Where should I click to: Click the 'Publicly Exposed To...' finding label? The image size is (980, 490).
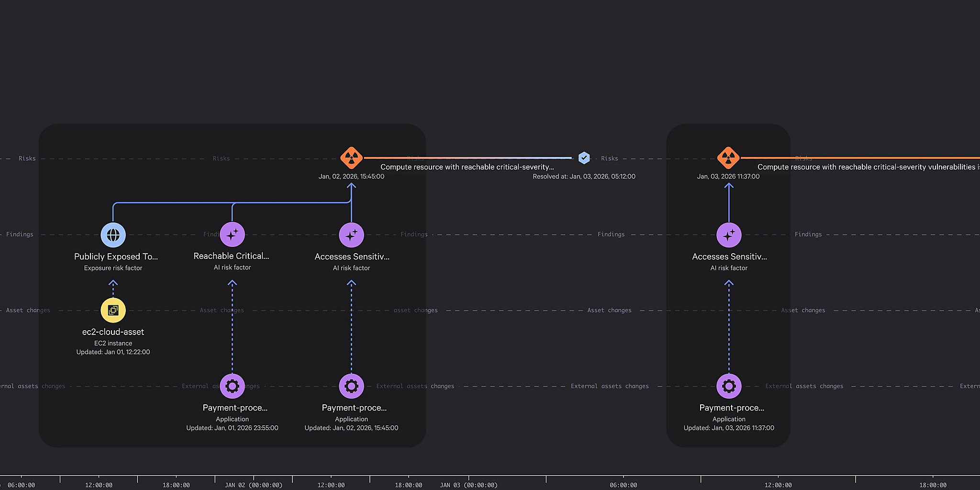click(116, 256)
